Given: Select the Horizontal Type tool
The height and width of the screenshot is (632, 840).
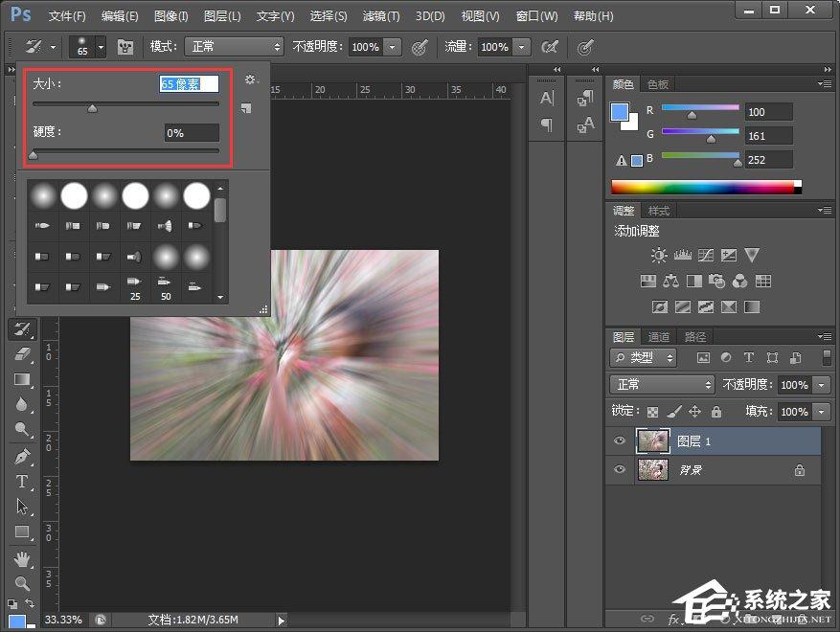Looking at the screenshot, I should coord(21,482).
